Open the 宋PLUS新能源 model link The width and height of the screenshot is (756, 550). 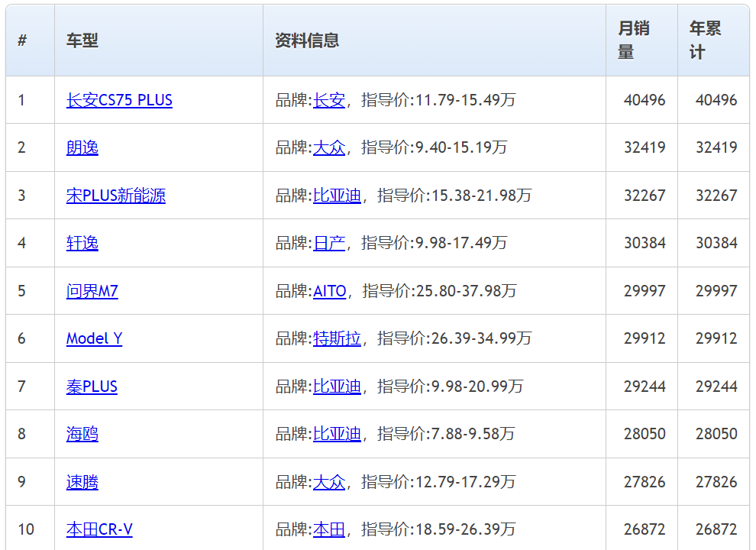[116, 196]
